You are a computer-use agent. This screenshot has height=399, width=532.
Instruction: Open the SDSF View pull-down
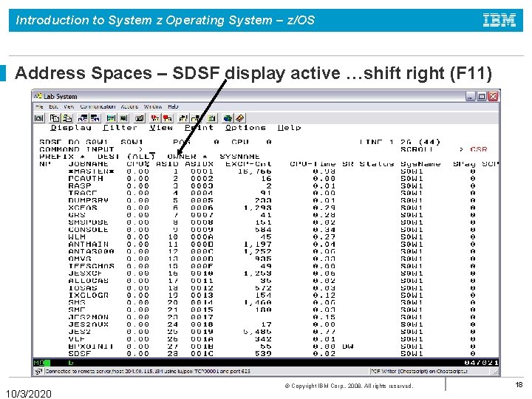click(x=161, y=128)
